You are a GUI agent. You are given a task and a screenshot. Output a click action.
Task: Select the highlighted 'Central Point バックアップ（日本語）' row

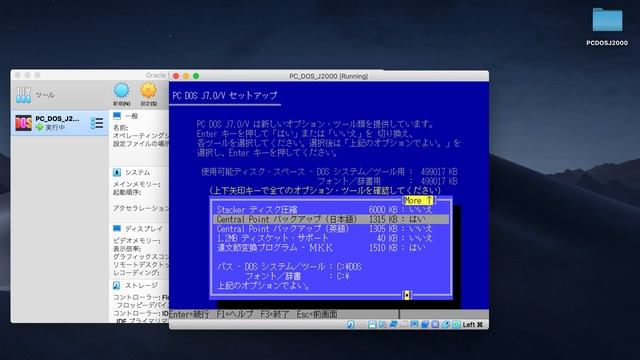click(x=331, y=219)
